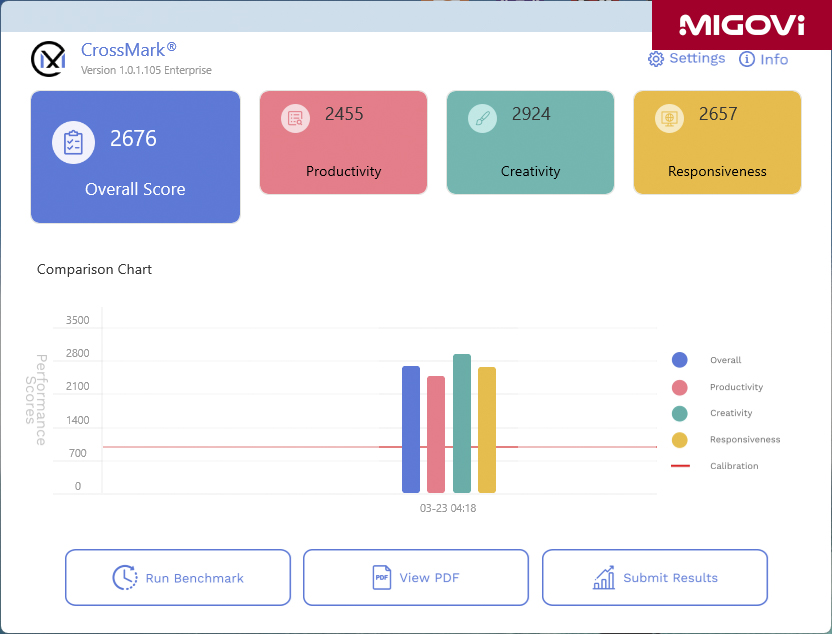Click the PDF file icon

tap(381, 578)
